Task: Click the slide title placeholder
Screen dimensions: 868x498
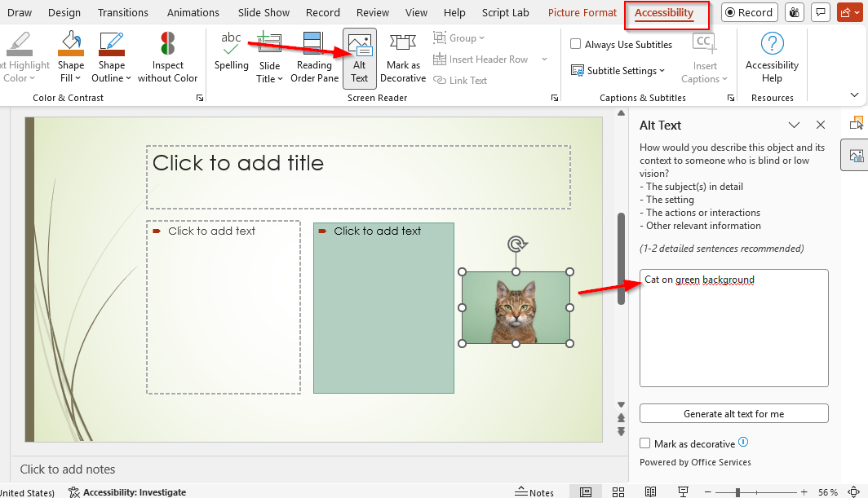Action: (x=358, y=177)
